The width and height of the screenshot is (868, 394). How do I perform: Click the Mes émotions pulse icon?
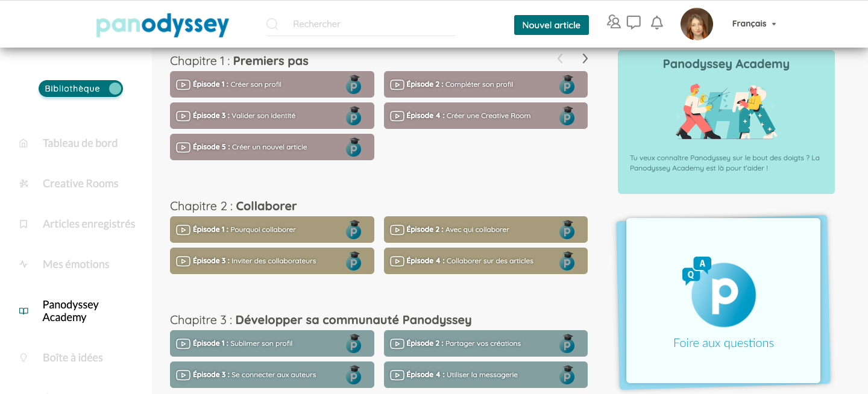(x=24, y=264)
